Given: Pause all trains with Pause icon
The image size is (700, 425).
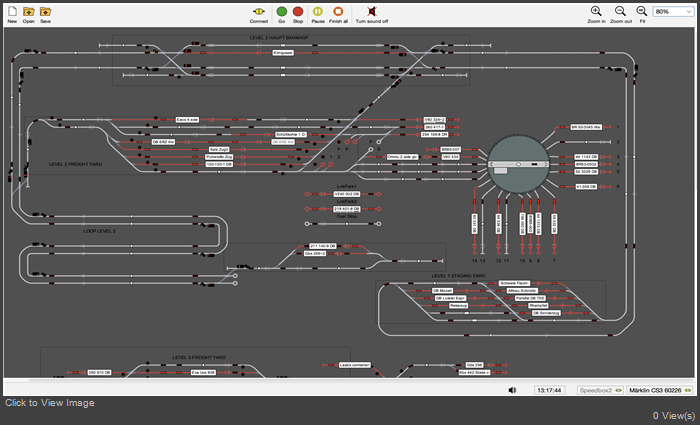Looking at the screenshot, I should (x=317, y=11).
